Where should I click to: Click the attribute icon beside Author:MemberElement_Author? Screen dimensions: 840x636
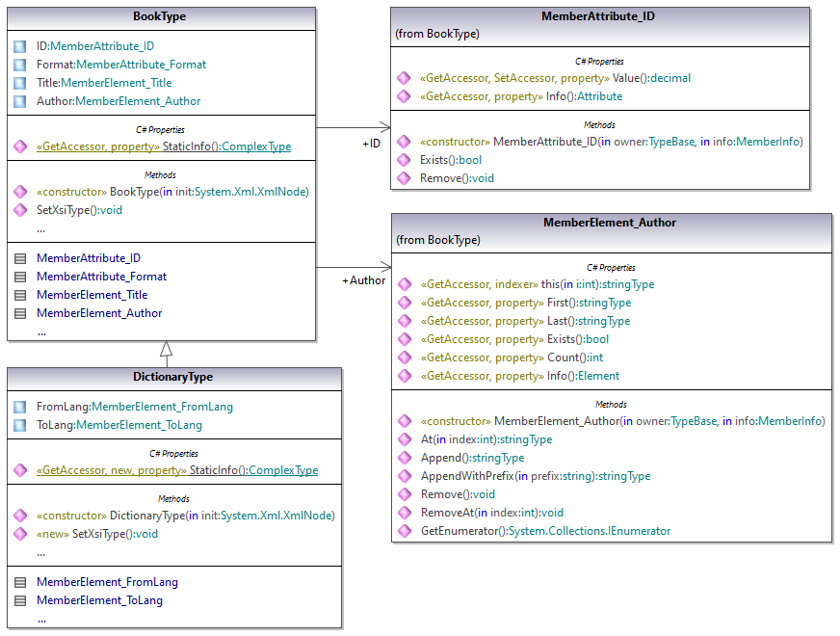20,101
